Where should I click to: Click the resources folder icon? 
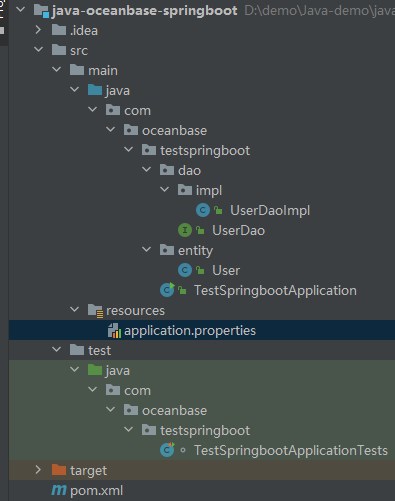click(x=95, y=311)
